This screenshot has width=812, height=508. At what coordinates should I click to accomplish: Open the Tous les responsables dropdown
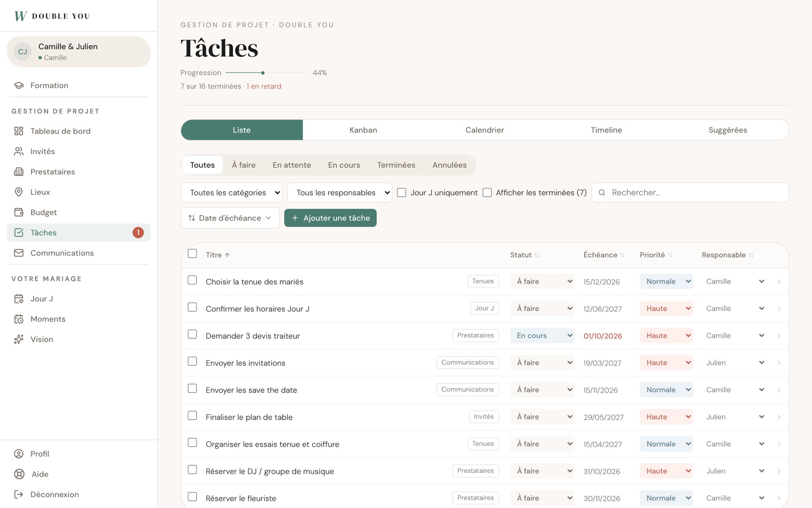340,193
